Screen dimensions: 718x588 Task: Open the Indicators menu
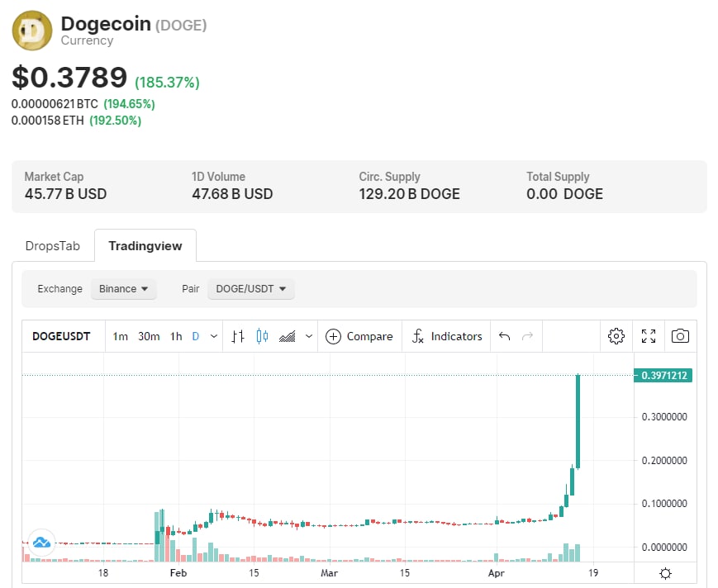pyautogui.click(x=447, y=336)
